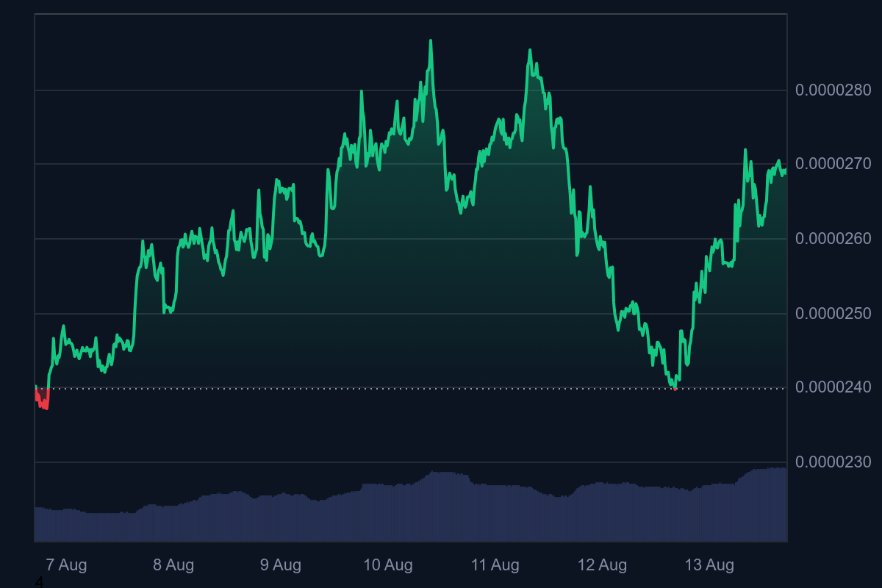Select the 7 Aug date label
Screen dimensions: 882x588
(66, 565)
